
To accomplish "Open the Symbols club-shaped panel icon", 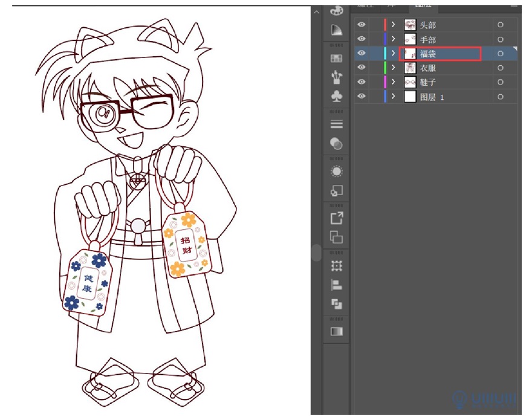I will click(x=337, y=97).
